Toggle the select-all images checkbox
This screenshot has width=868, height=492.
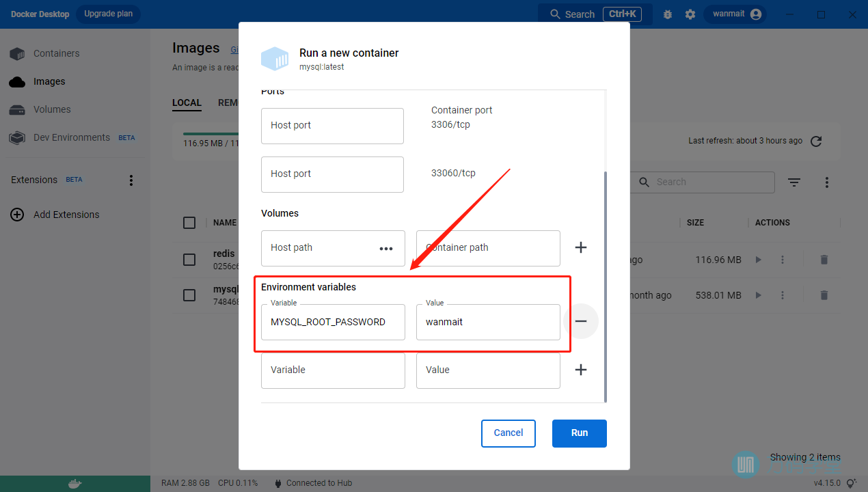point(189,223)
